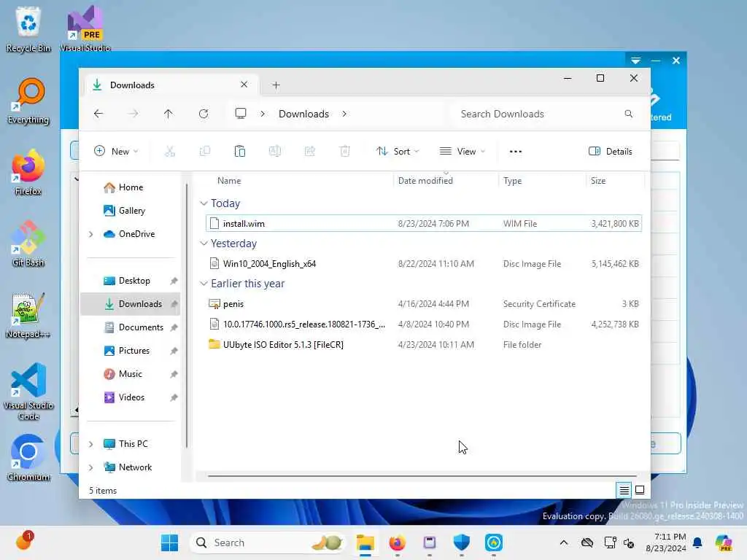747x560 pixels.
Task: Click the Share toolbar icon
Action: 309,152
